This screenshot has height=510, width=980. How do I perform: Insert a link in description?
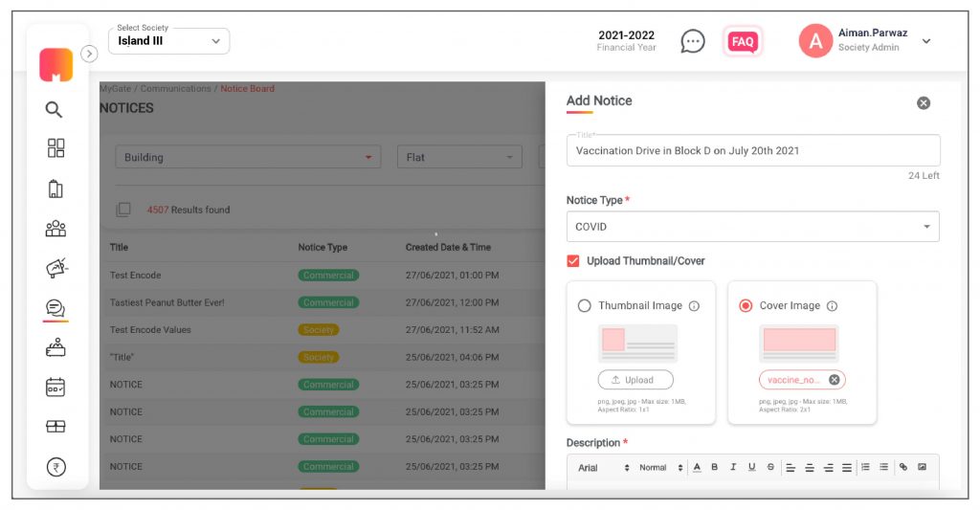click(903, 468)
